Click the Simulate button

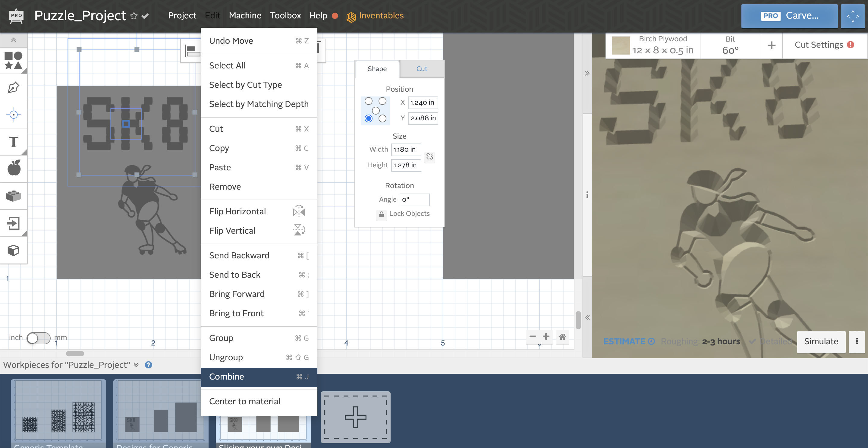821,342
